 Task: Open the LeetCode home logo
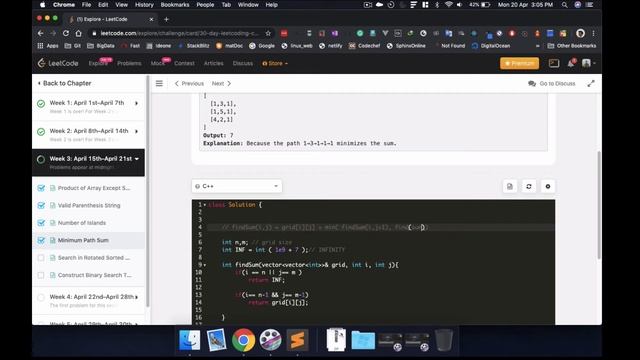(x=58, y=63)
